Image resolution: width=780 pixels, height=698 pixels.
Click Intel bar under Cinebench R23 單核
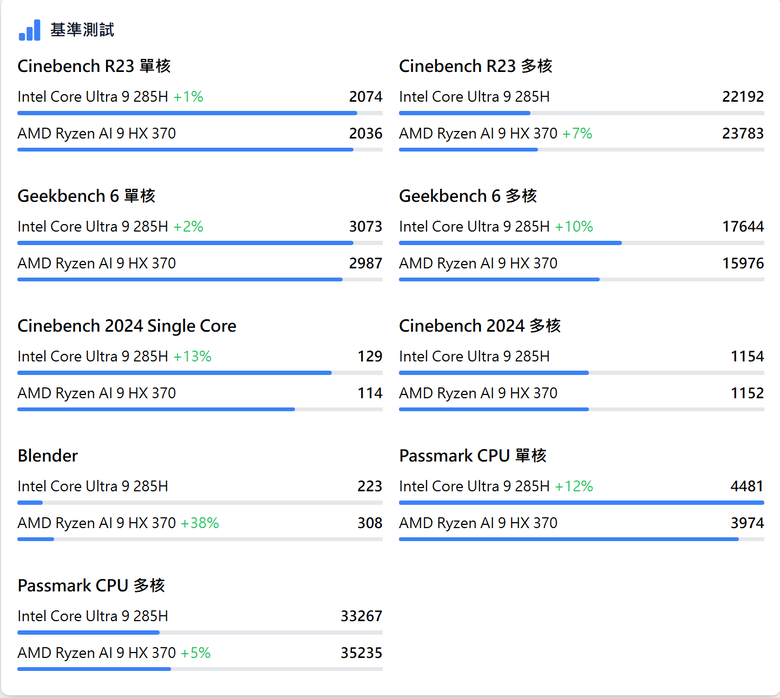pyautogui.click(x=200, y=113)
